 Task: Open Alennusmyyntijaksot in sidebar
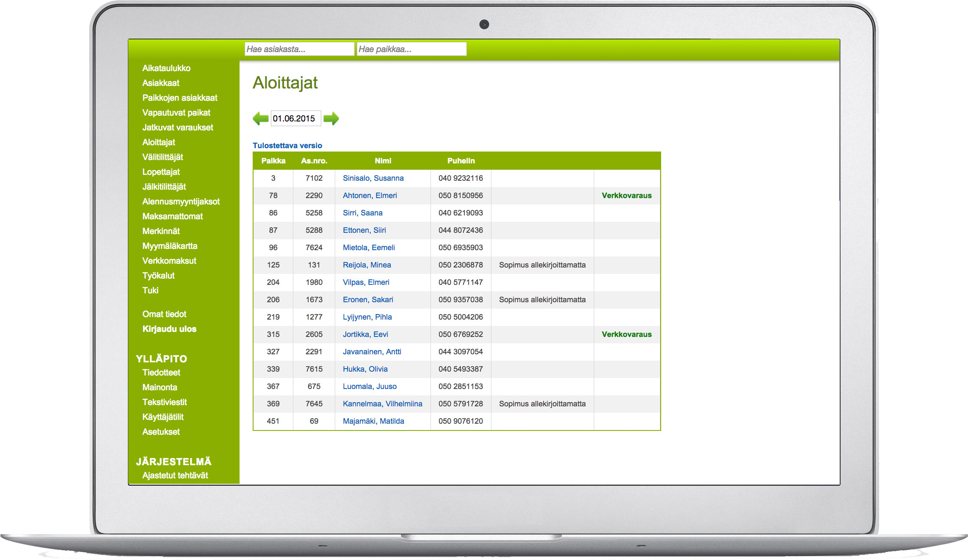tap(181, 201)
